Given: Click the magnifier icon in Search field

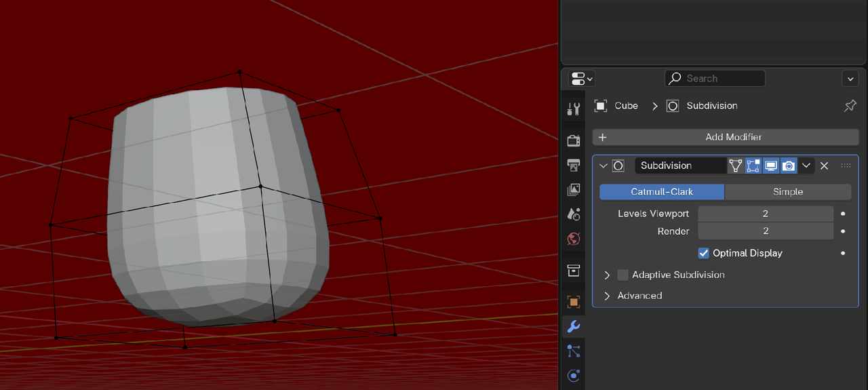Looking at the screenshot, I should tap(675, 79).
